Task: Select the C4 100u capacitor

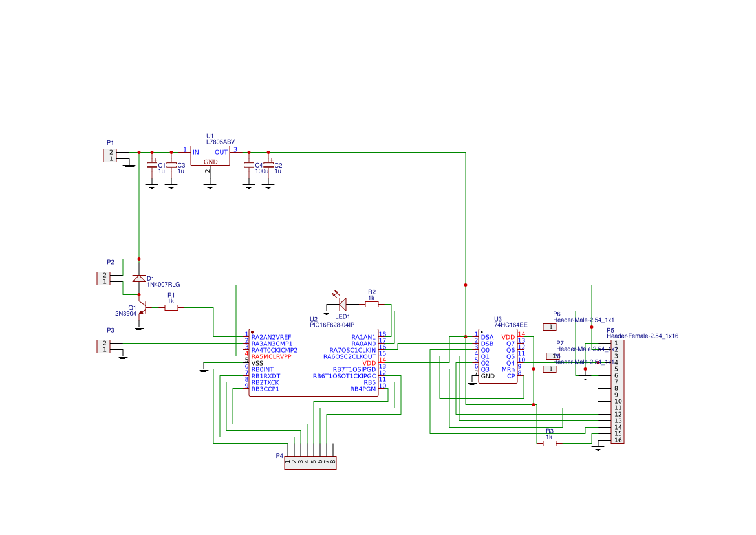Action: [x=249, y=165]
